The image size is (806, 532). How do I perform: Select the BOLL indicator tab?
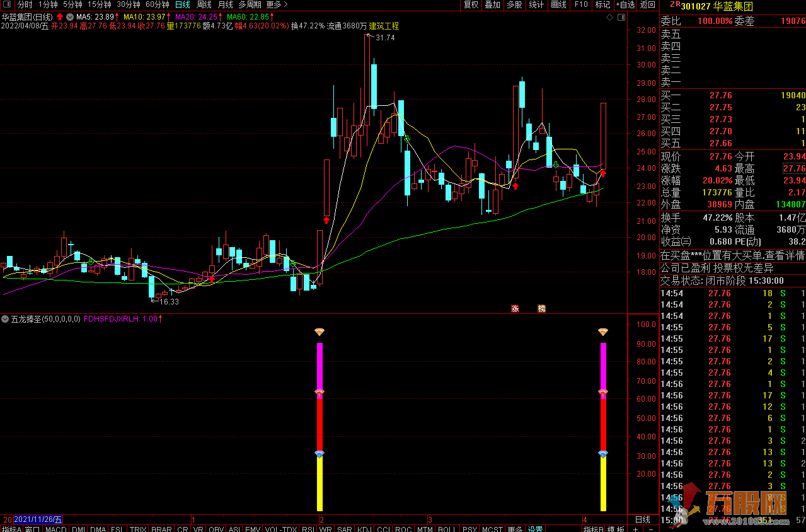[447, 529]
